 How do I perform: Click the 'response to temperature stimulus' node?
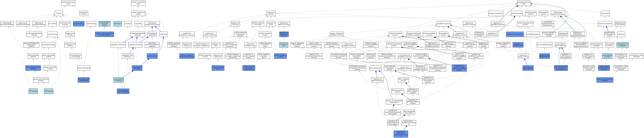[x=284, y=34]
